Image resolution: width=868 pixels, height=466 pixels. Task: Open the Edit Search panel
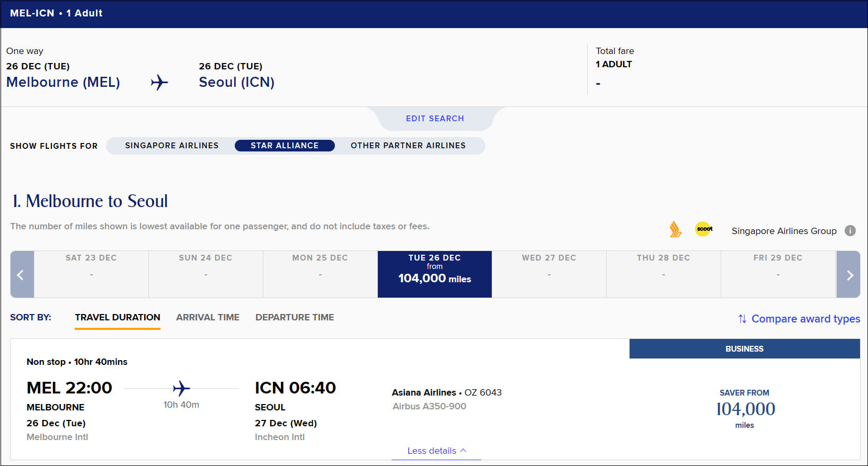pos(435,119)
